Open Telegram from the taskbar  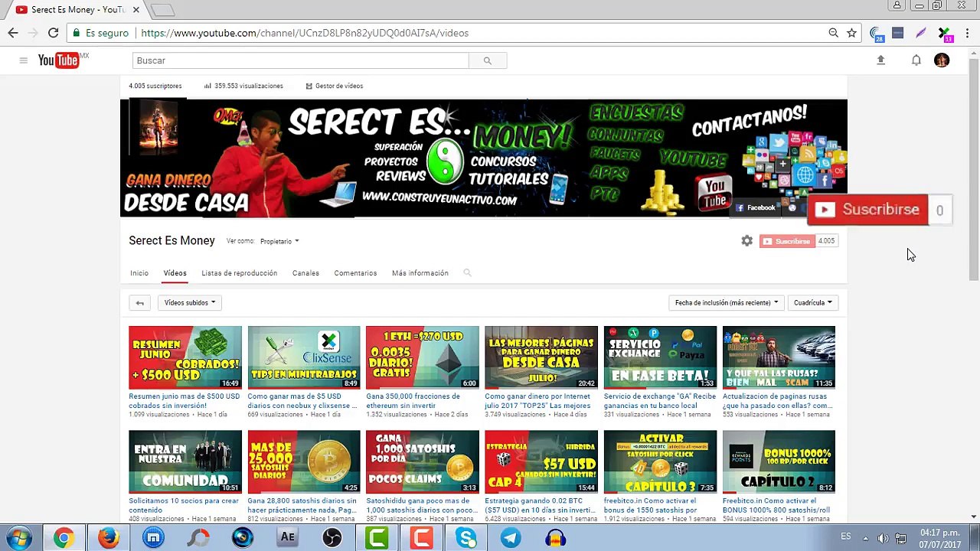511,538
